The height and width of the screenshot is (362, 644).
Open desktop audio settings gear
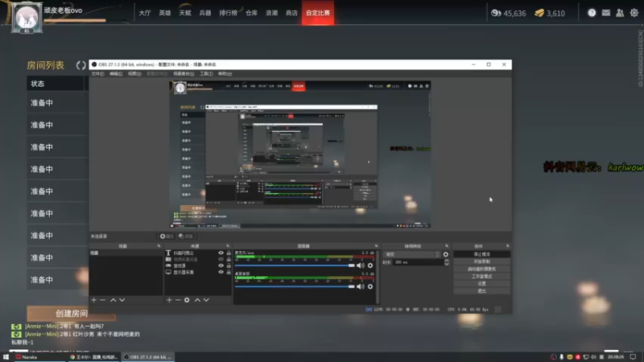click(x=370, y=286)
